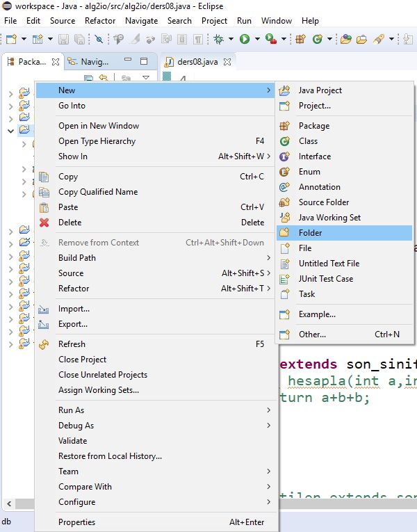
Task: Click the Save All toolbar icon
Action: click(79, 40)
